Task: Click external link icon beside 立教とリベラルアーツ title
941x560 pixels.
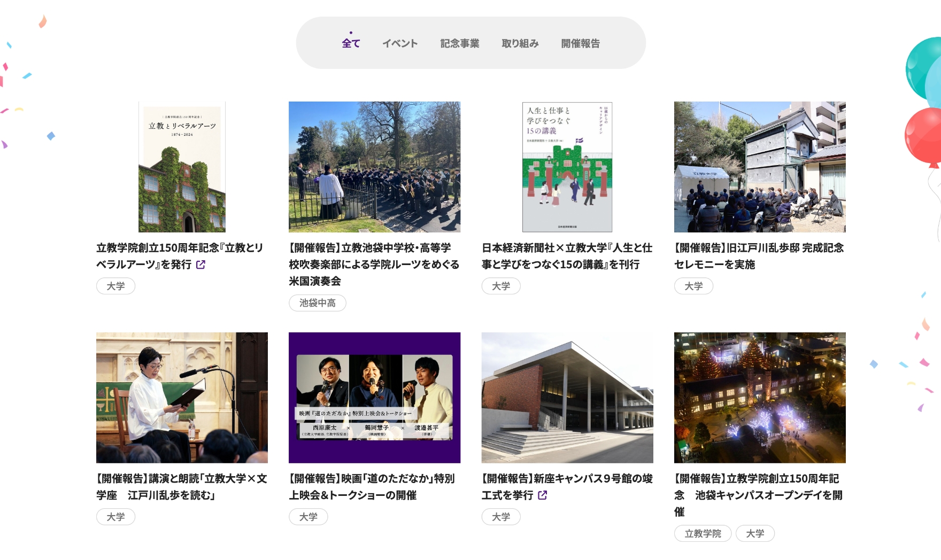Action: pyautogui.click(x=200, y=265)
